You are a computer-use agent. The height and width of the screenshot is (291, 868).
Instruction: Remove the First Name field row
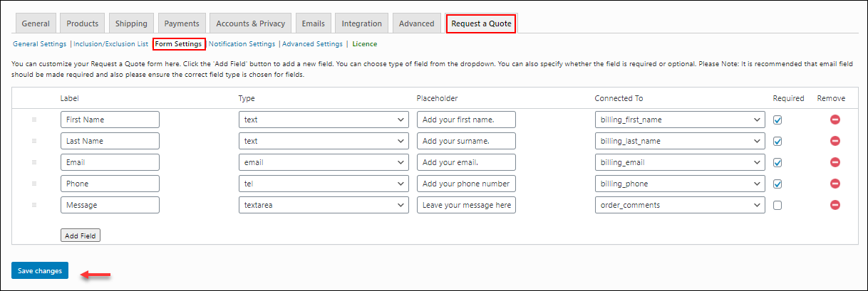tap(835, 120)
